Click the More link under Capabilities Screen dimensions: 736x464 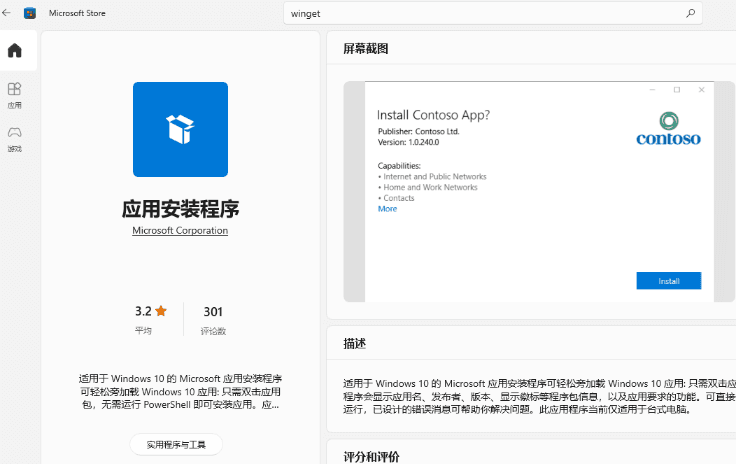pos(387,209)
